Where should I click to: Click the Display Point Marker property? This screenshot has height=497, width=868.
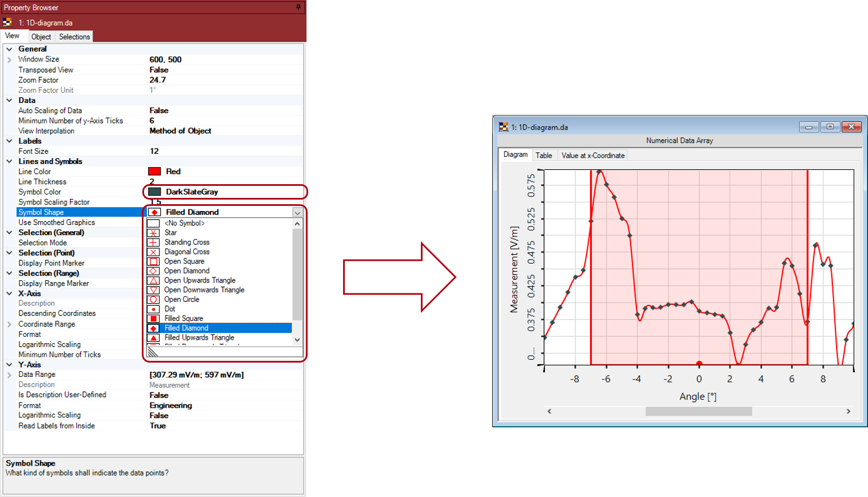tap(51, 263)
